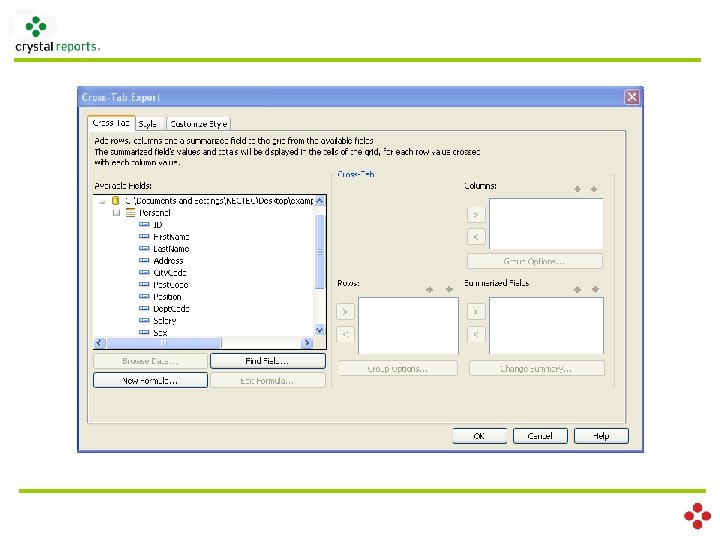Image resolution: width=720 pixels, height=540 pixels.
Task: Click the Change Summary button
Action: 536,369
